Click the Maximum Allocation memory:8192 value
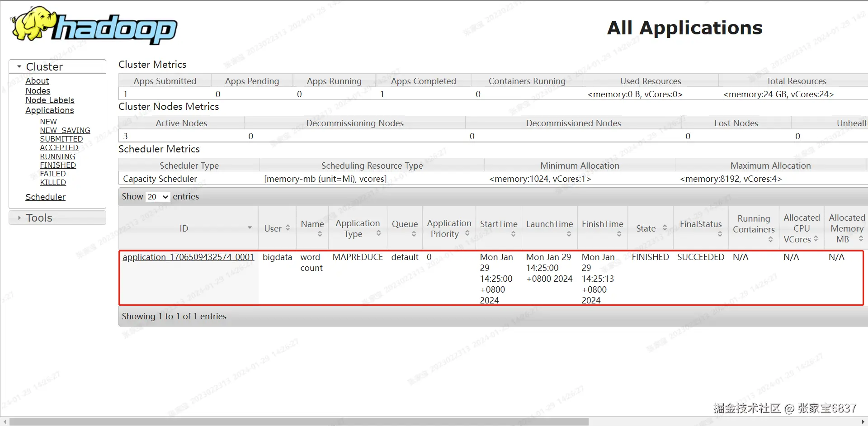868x426 pixels. [x=731, y=179]
